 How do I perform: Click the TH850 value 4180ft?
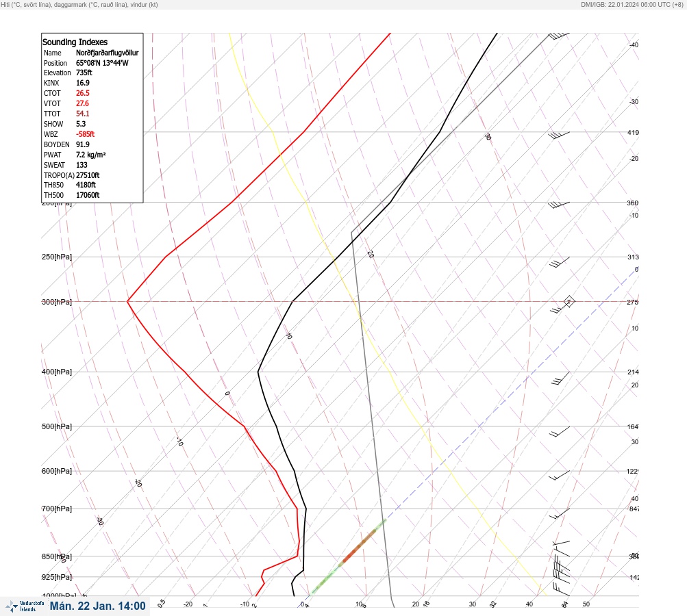[x=86, y=185]
